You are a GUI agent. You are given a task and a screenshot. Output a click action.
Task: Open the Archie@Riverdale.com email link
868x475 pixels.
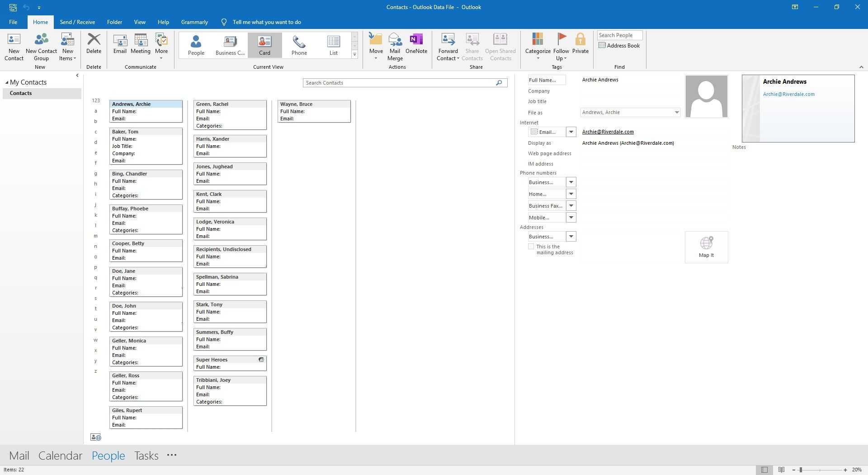coord(608,132)
